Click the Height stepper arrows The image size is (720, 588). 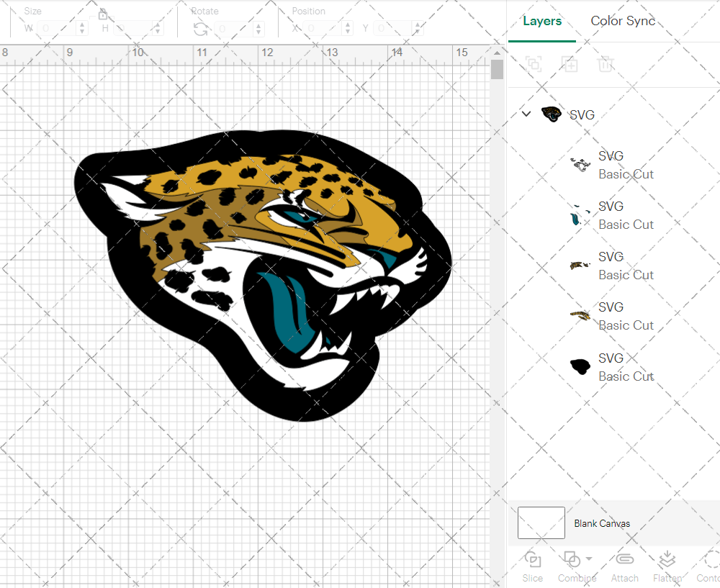coord(158,29)
